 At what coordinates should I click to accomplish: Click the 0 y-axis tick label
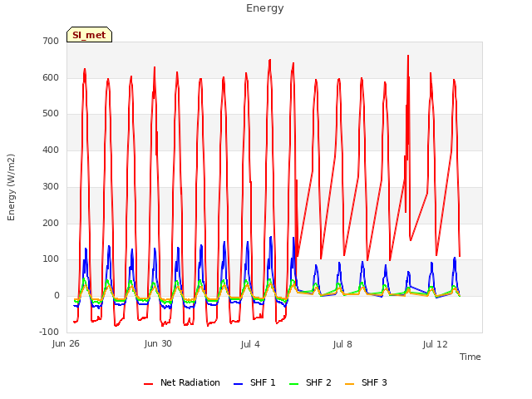(x=57, y=296)
